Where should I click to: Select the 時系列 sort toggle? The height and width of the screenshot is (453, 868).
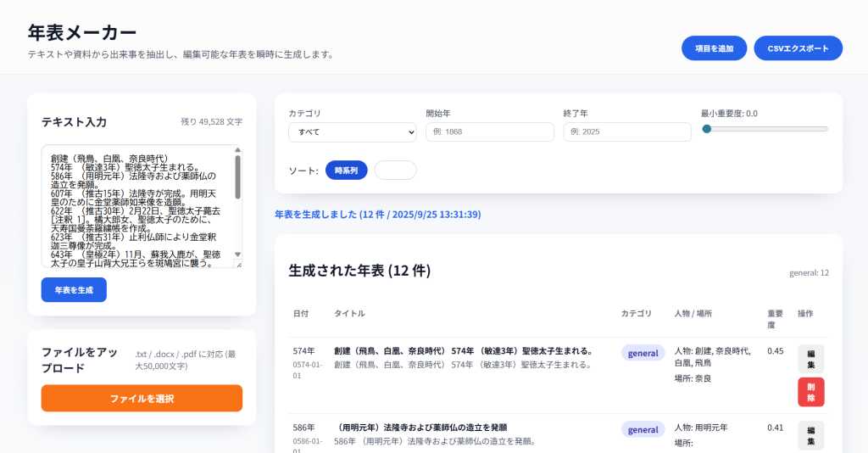coord(346,171)
